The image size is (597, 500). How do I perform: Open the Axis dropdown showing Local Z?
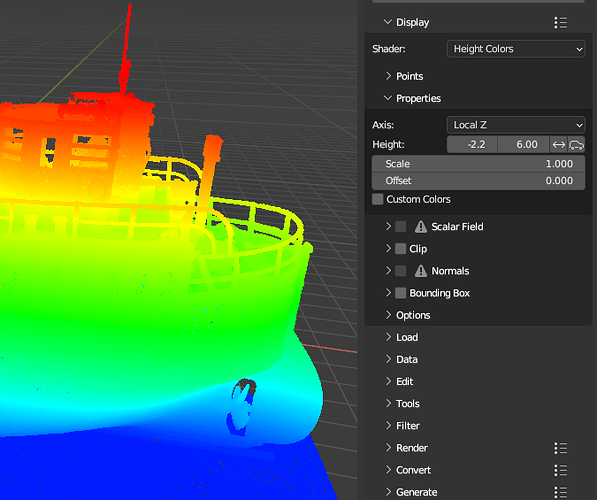tap(516, 125)
